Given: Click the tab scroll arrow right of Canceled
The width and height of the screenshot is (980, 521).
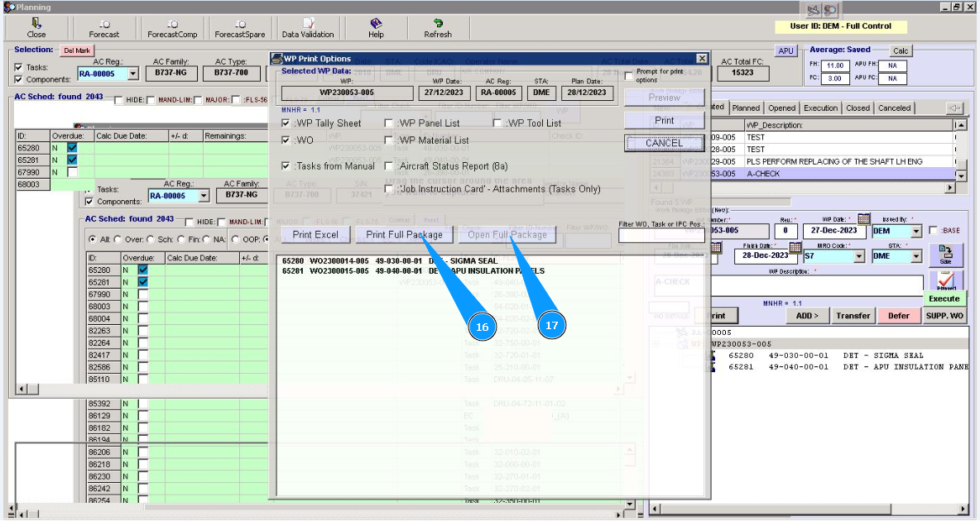Looking at the screenshot, I should pyautogui.click(x=954, y=108).
